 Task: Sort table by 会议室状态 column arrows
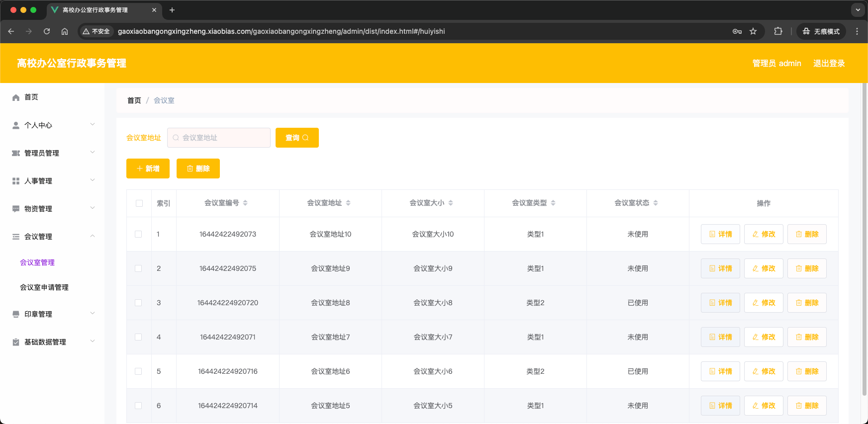coord(656,203)
